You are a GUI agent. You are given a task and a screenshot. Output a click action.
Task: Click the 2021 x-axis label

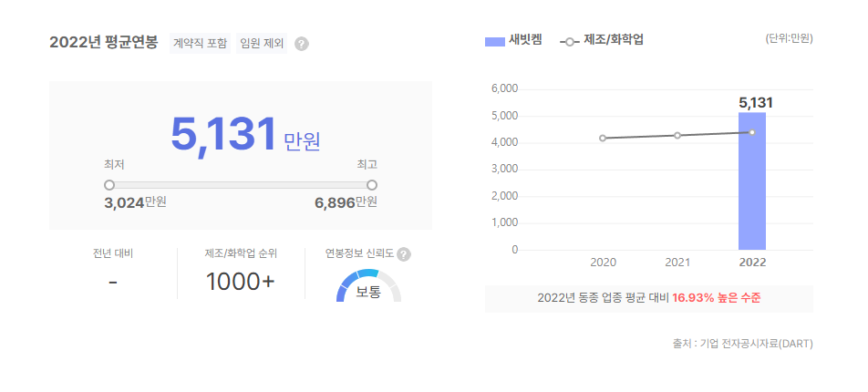point(677,263)
